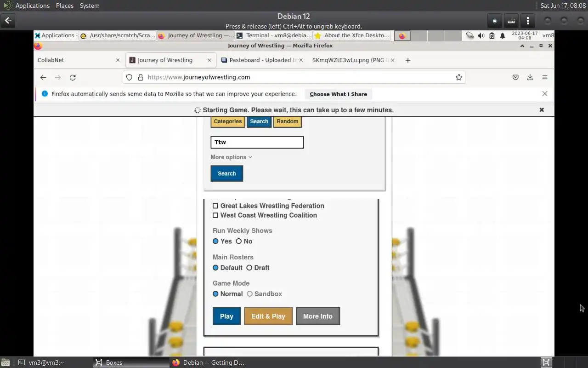Click the Categories button
Screen dimensions: 588x368
(228, 121)
